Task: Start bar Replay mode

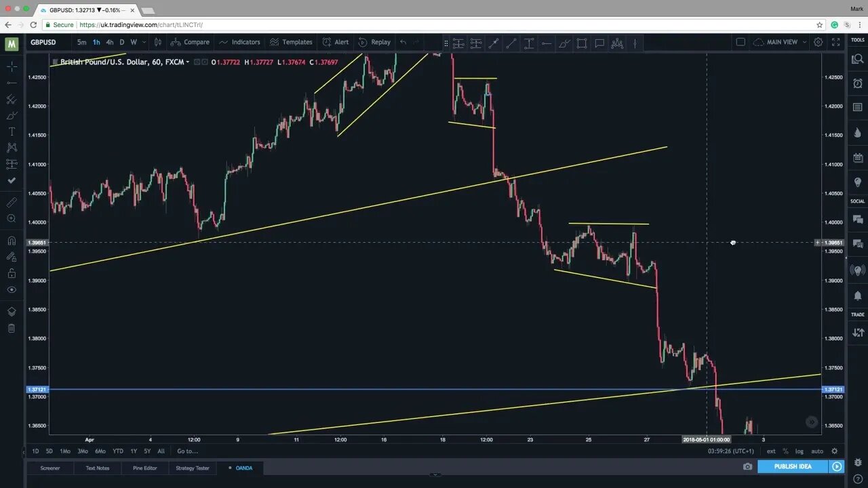Action: (374, 42)
